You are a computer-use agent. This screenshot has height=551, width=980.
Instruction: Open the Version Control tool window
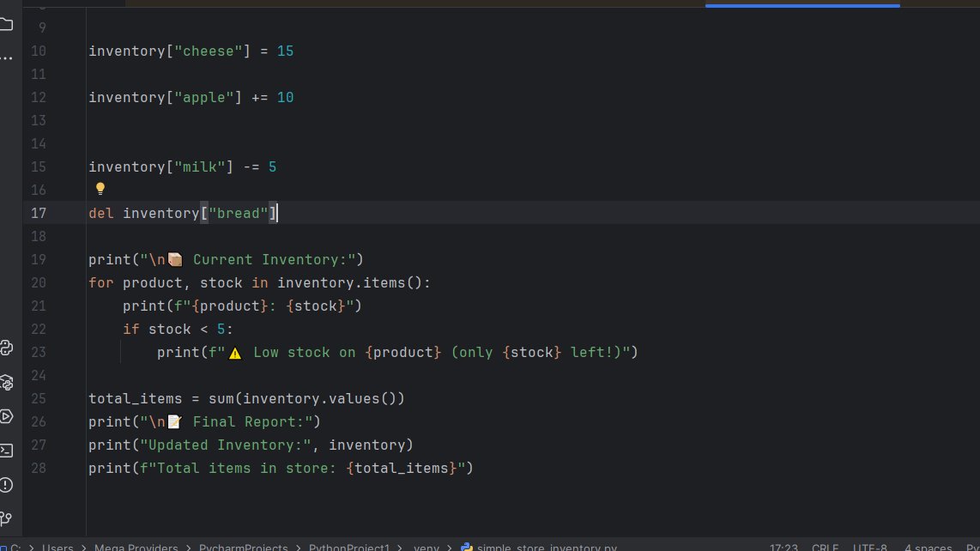pos(10,518)
